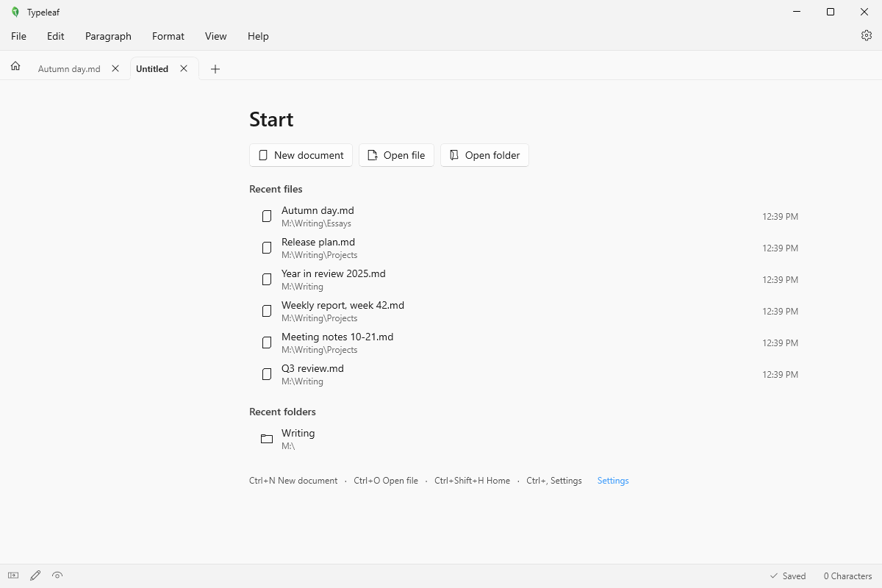The image size is (882, 588).
Task: Close the Untitled tab
Action: point(184,68)
